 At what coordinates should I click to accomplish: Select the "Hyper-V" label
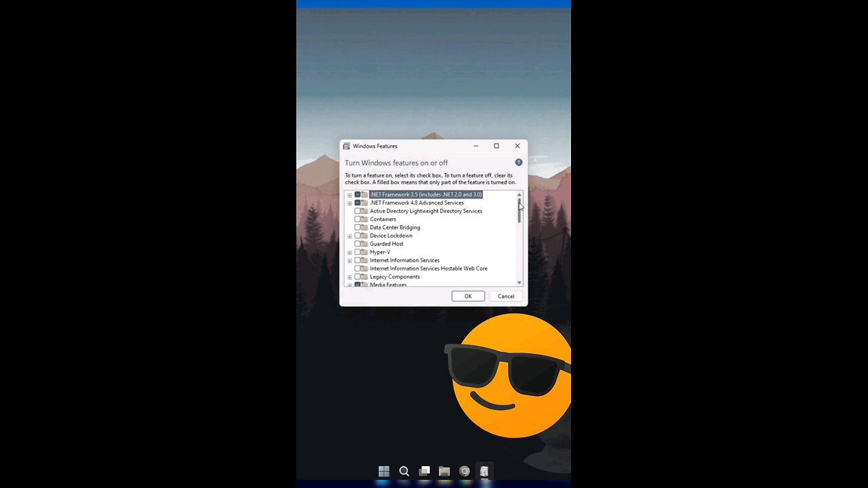(x=380, y=252)
